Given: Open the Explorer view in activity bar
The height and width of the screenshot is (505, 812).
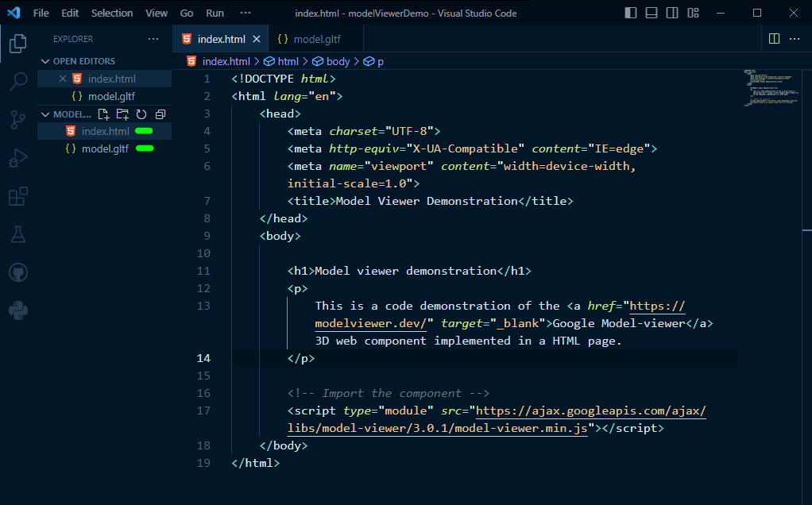Looking at the screenshot, I should 18,44.
